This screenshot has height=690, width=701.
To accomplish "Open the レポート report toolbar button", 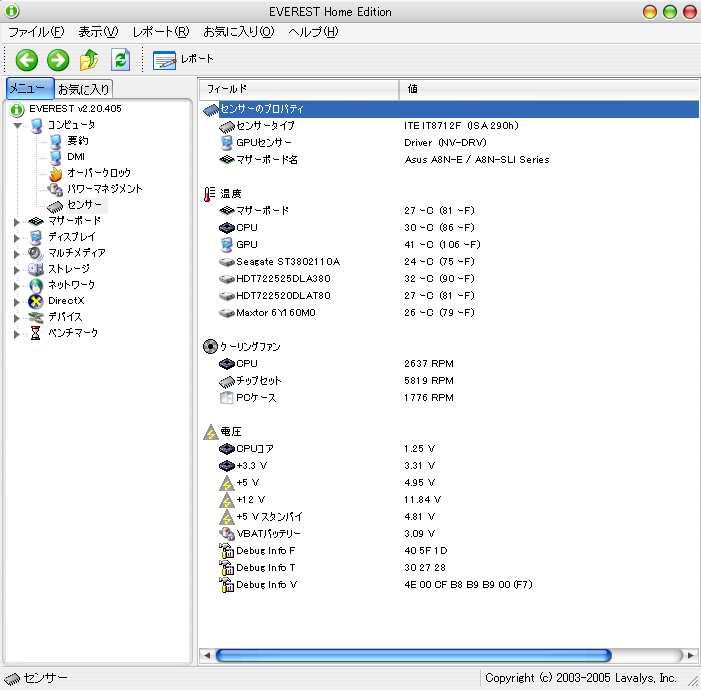I will click(x=183, y=60).
